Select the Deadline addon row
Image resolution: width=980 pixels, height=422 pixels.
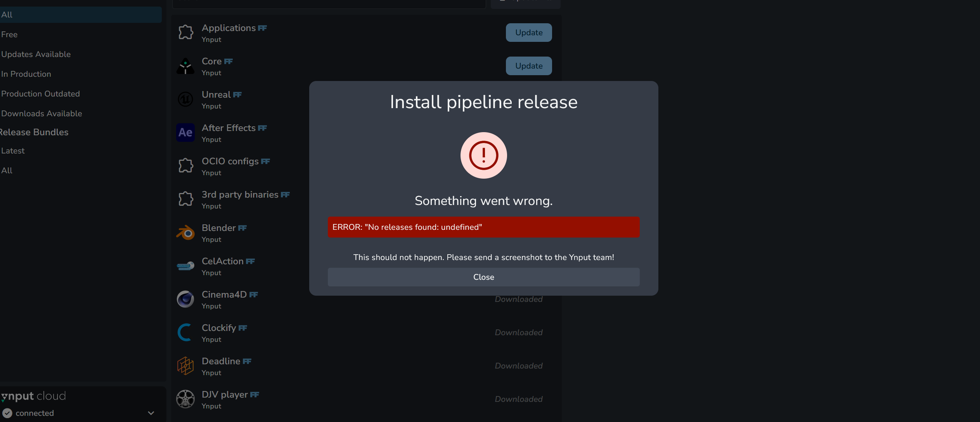point(366,366)
